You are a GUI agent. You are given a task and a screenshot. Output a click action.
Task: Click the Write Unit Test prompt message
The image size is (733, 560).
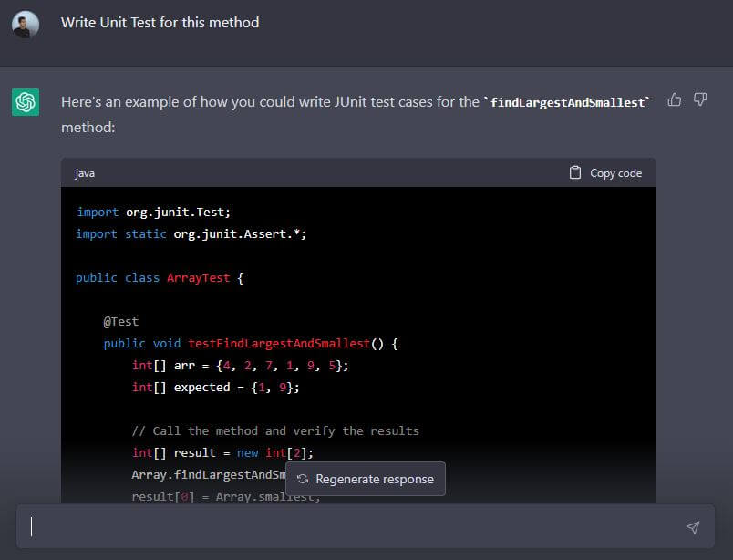tap(160, 23)
